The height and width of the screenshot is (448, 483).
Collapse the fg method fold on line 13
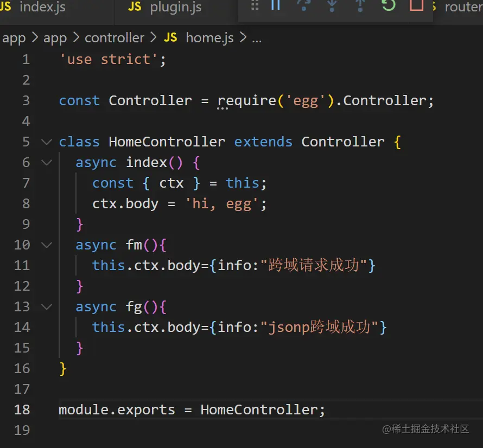tap(47, 306)
